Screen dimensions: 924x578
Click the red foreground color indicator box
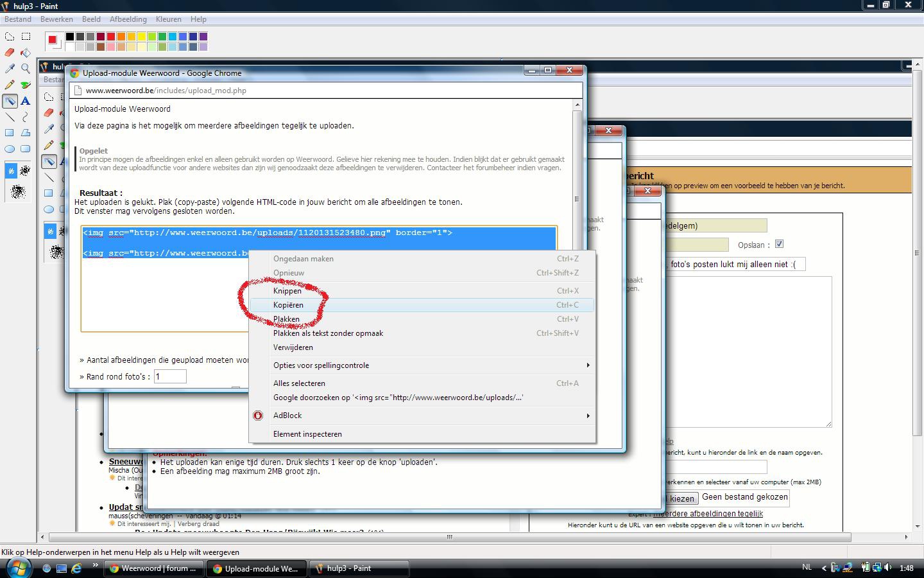coord(52,40)
